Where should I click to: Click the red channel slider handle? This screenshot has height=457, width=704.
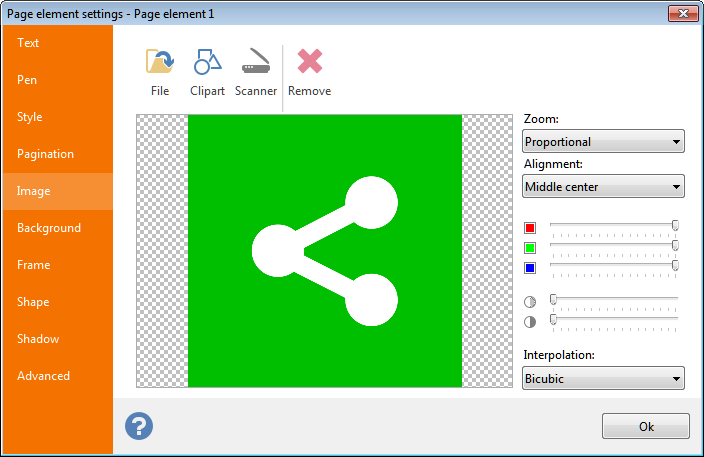coord(675,225)
